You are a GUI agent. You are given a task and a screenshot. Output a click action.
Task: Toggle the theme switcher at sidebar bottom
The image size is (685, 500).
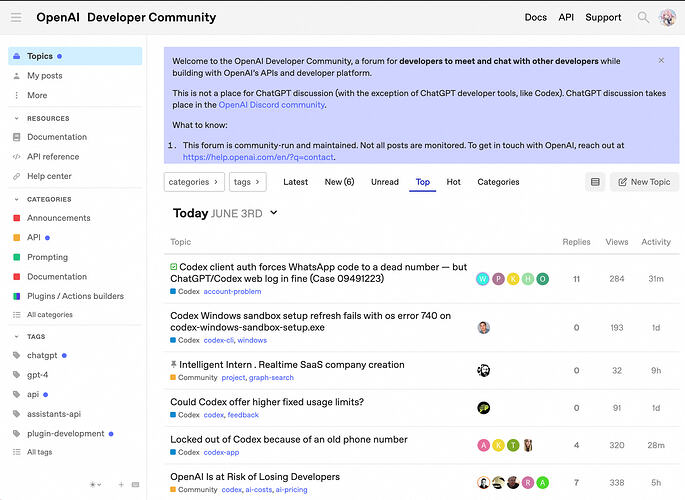95,484
